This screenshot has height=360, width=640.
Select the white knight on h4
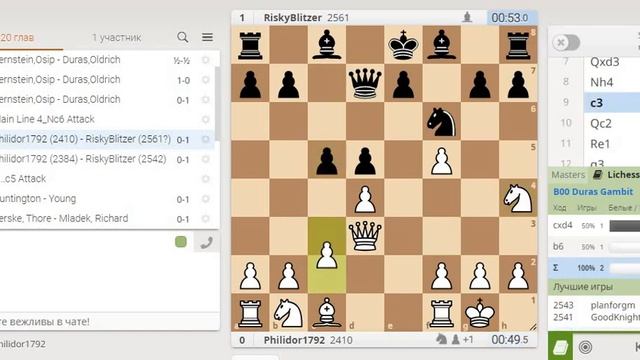(x=518, y=198)
